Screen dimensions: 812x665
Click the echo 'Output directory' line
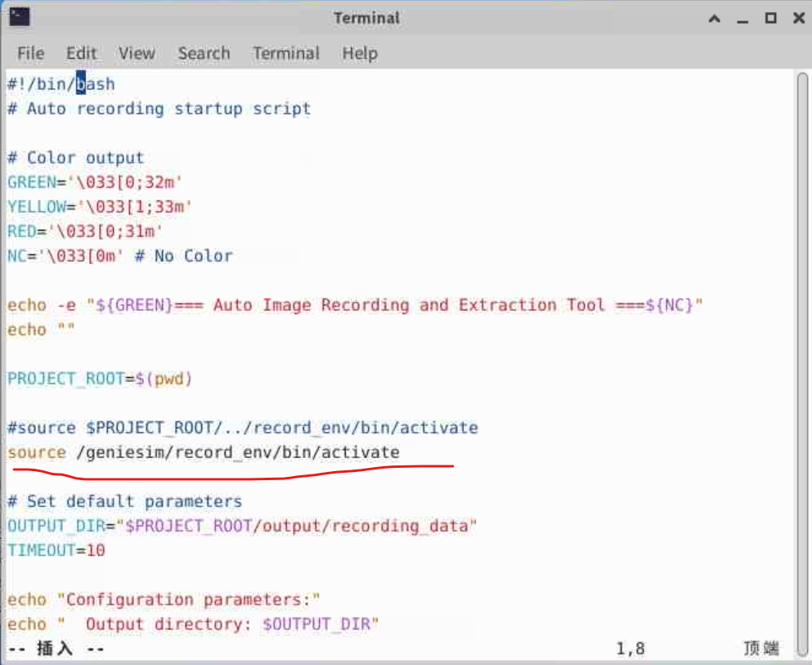(x=193, y=624)
